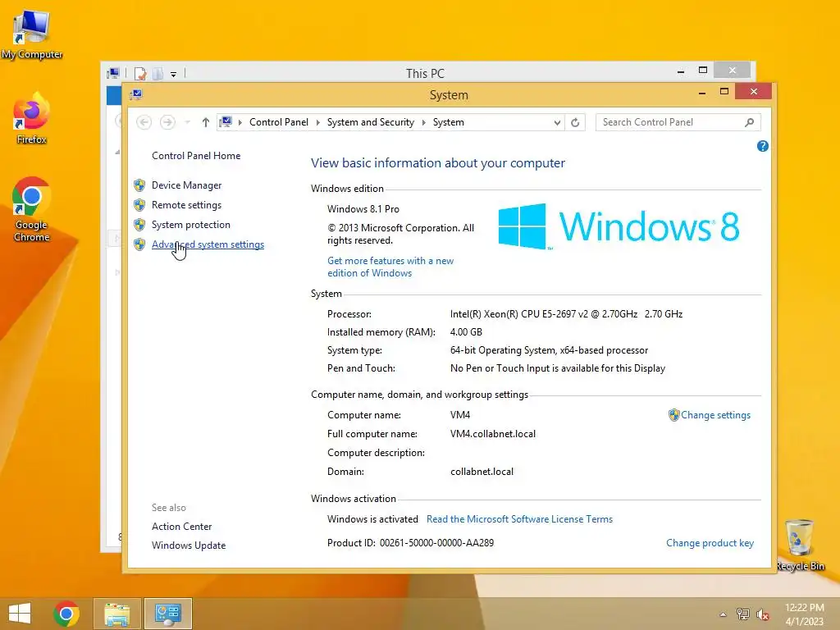Click the Advanced system settings shield icon
Viewport: 840px width, 630px height.
click(139, 244)
